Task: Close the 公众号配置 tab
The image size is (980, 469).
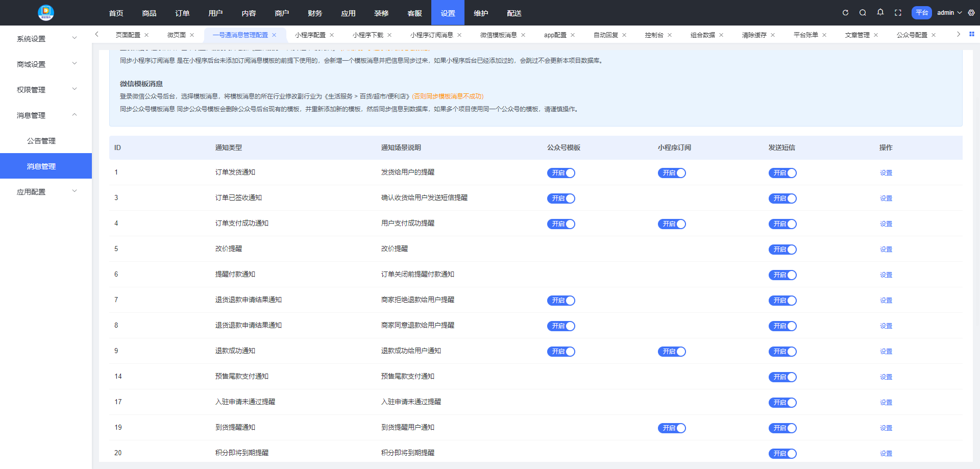Action: click(x=934, y=35)
